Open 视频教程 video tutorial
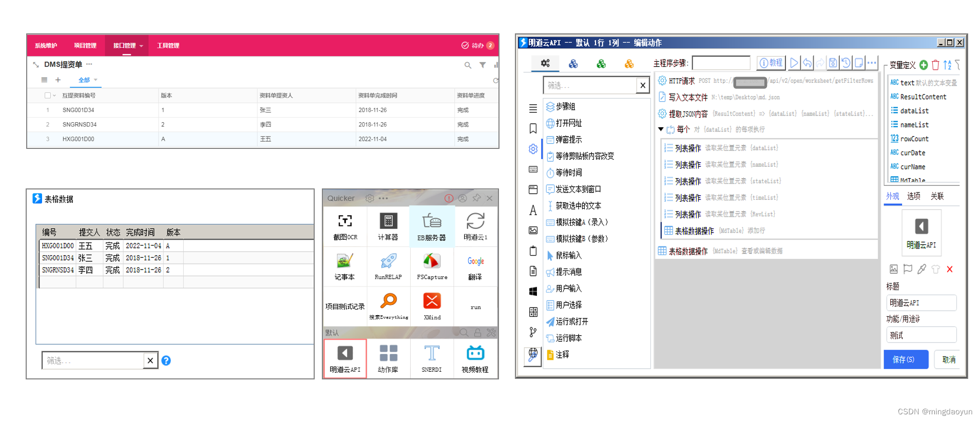980x421 pixels. click(475, 358)
